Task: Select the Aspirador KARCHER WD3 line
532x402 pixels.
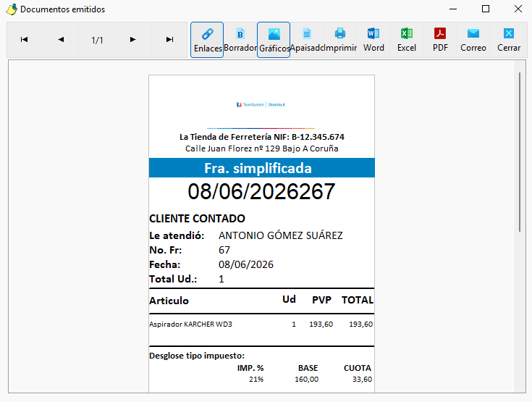Action: click(261, 324)
